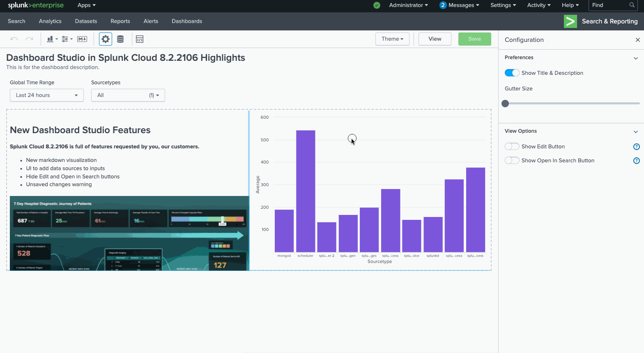
Task: Click the Gutter Size slider handle
Action: point(505,104)
